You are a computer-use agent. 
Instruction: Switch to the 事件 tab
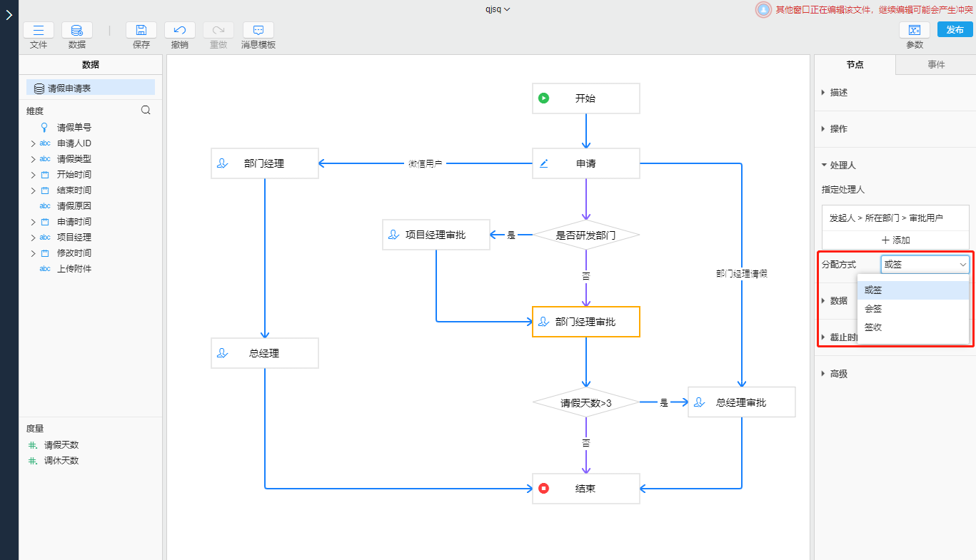[936, 65]
